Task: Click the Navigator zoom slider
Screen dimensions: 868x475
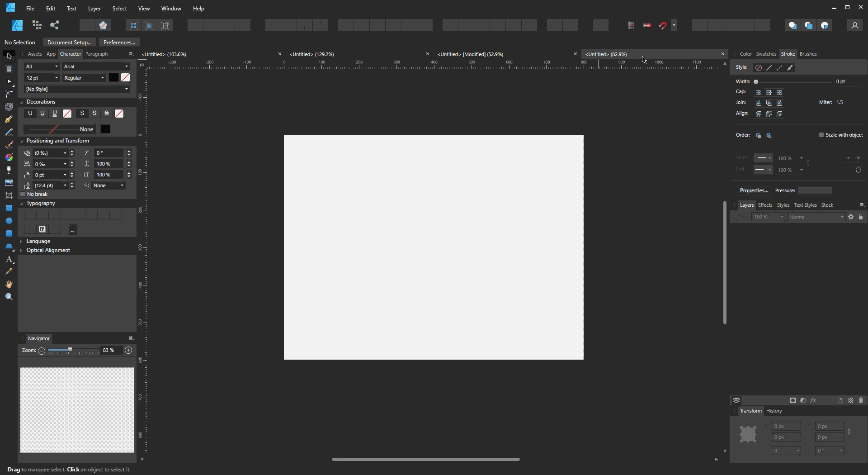Action: (73, 351)
